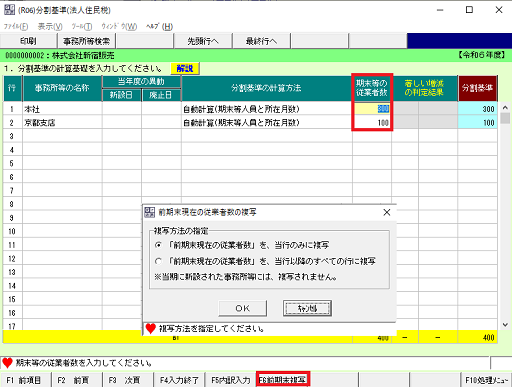512x387 pixels.
Task: Click the 期末等の従業者数 column header
Action: click(x=372, y=88)
